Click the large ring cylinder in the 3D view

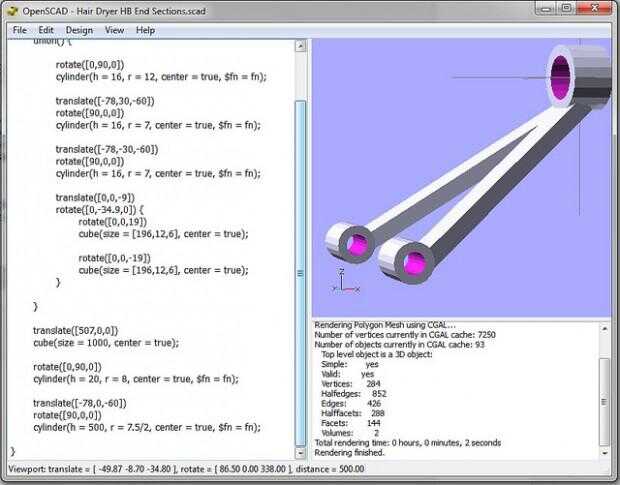[x=578, y=76]
